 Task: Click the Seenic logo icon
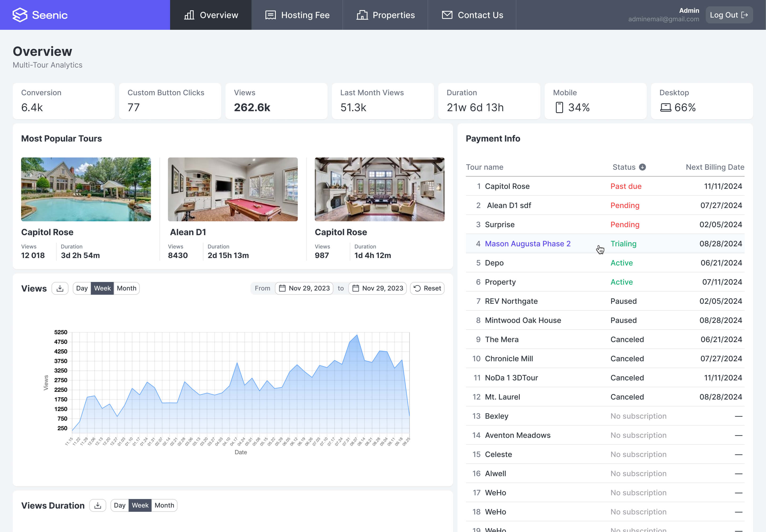[x=20, y=15]
